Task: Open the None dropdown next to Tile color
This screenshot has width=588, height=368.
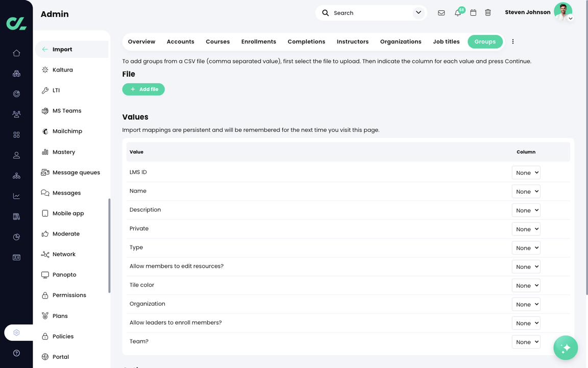Action: click(x=526, y=285)
